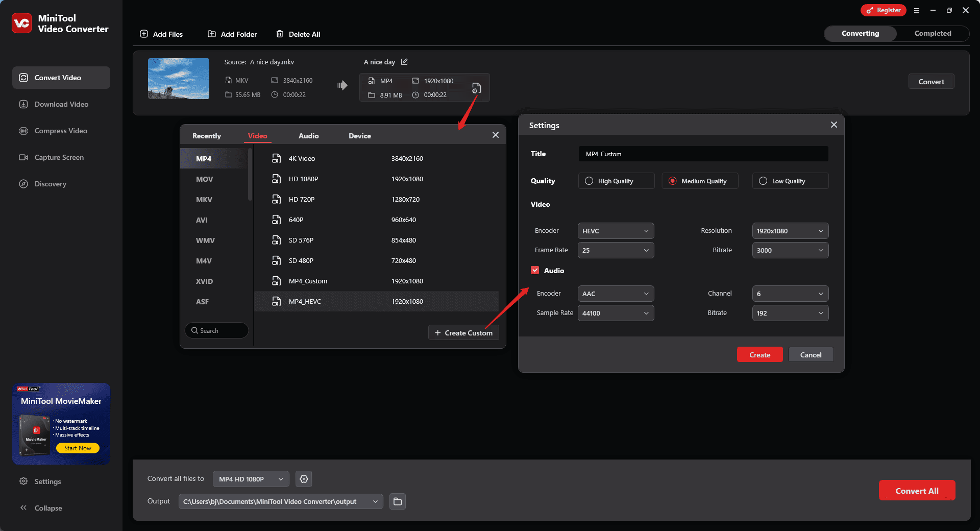980x531 pixels.
Task: Open Compress Video in sidebar
Action: click(61, 131)
